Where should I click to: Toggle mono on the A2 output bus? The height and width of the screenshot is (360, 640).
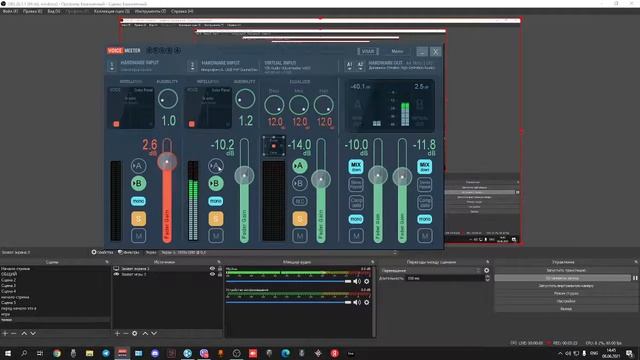(424, 219)
